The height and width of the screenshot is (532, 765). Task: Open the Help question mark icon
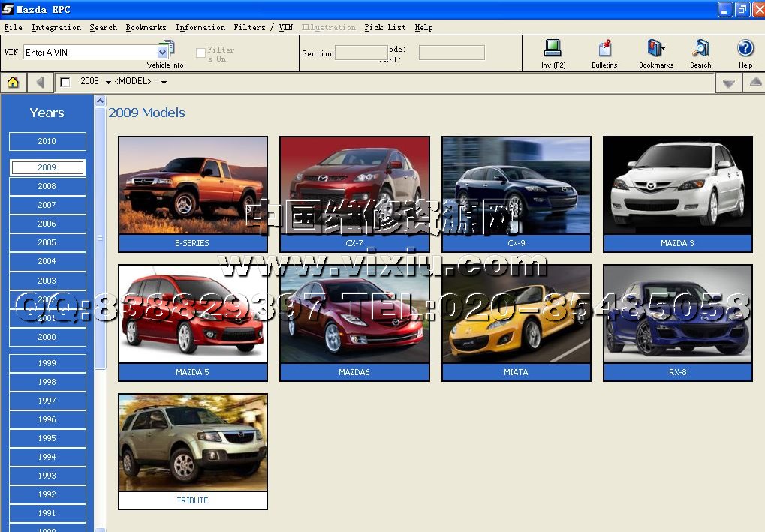click(x=745, y=49)
